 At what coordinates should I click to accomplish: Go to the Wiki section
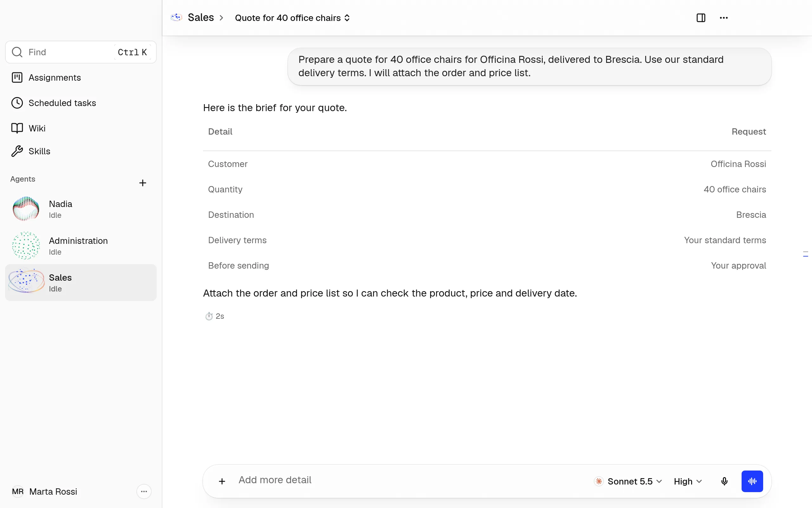81,128
